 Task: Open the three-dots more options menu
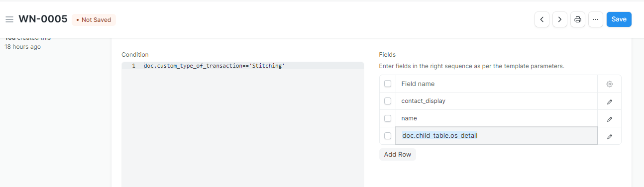pos(596,19)
